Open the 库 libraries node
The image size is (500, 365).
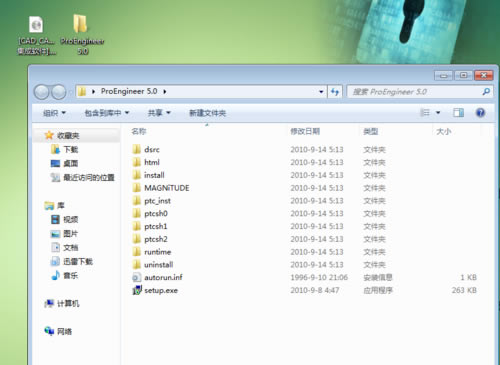(54, 205)
